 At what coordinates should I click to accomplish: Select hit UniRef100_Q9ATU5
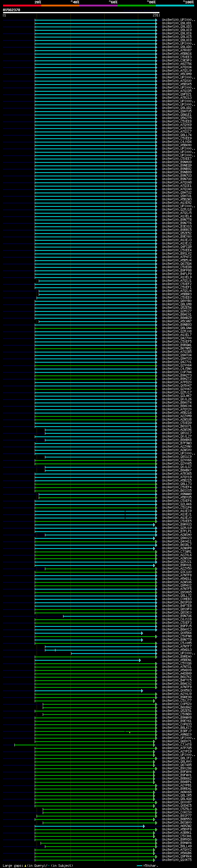(x=177, y=111)
